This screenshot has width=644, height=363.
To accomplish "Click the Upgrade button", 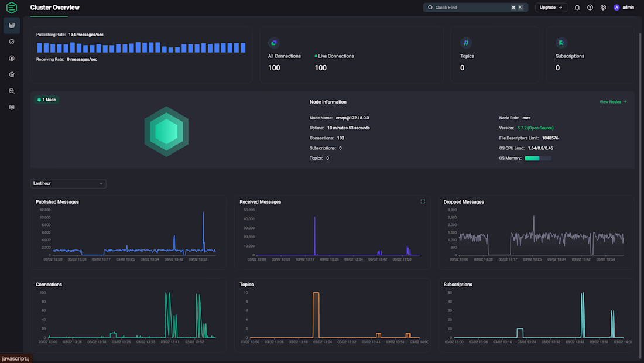I will click(x=551, y=8).
